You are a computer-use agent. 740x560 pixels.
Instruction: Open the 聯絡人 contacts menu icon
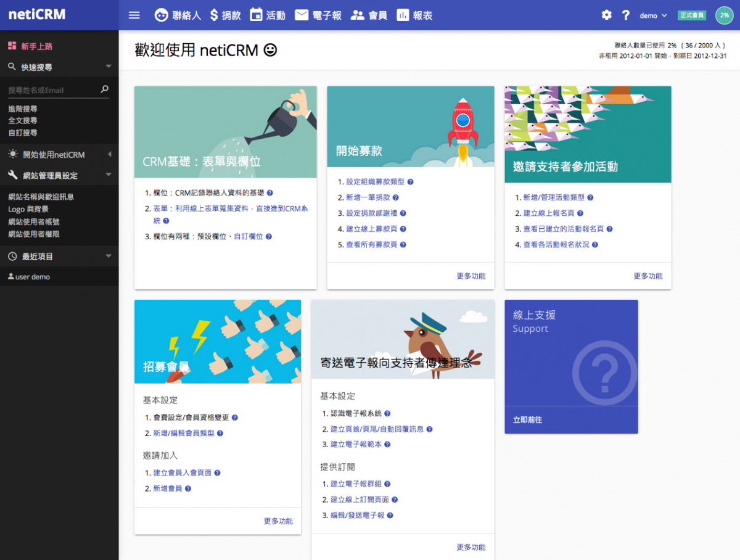click(161, 15)
